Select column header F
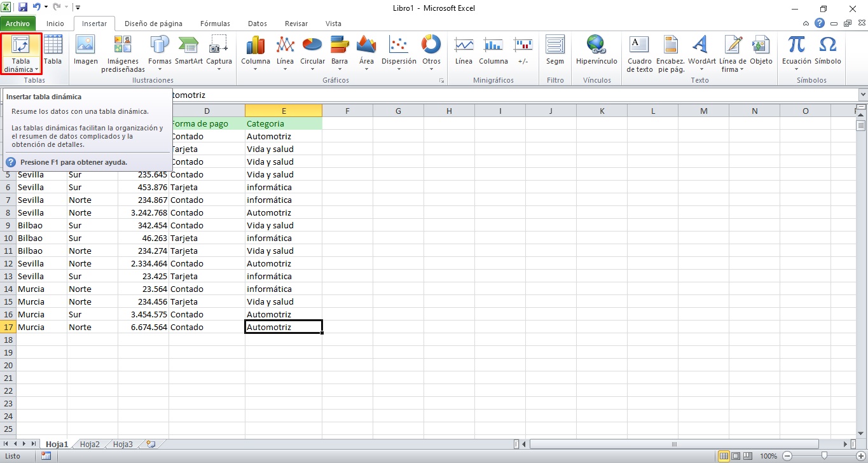Screen dimensions: 868x463 coord(347,111)
